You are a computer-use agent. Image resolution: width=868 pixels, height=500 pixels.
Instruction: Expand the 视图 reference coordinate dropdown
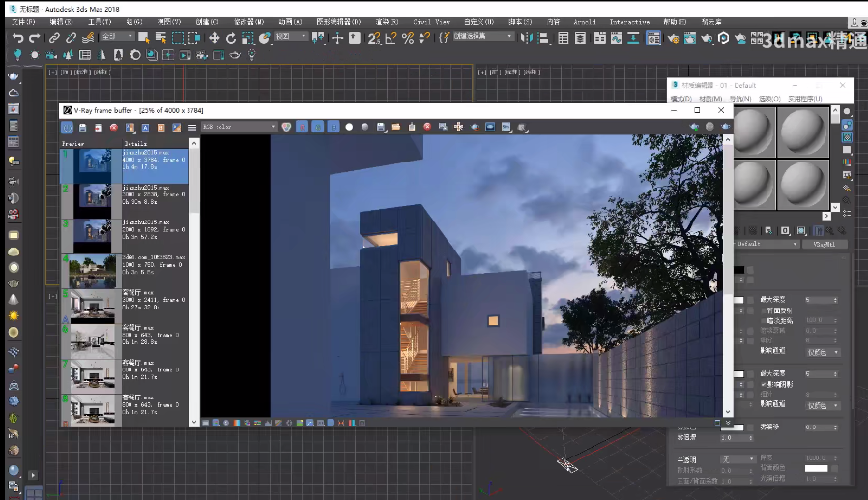click(291, 36)
